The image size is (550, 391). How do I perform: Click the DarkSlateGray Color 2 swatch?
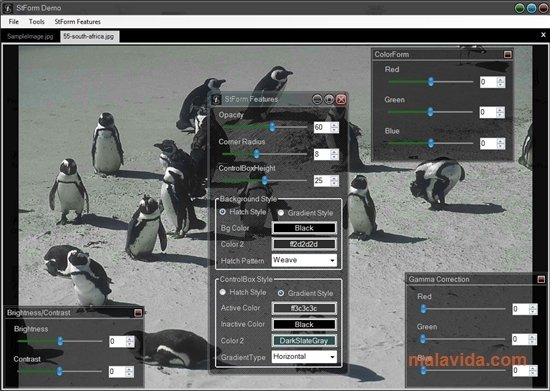tap(304, 341)
